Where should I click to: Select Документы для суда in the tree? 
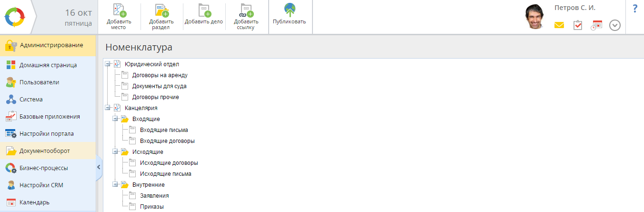pos(159,86)
